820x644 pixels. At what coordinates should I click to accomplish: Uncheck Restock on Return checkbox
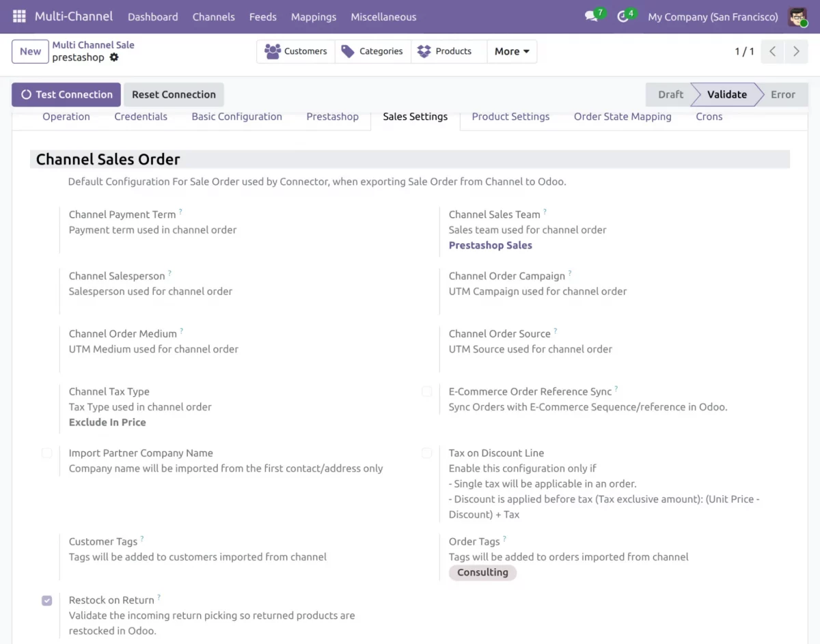point(46,600)
